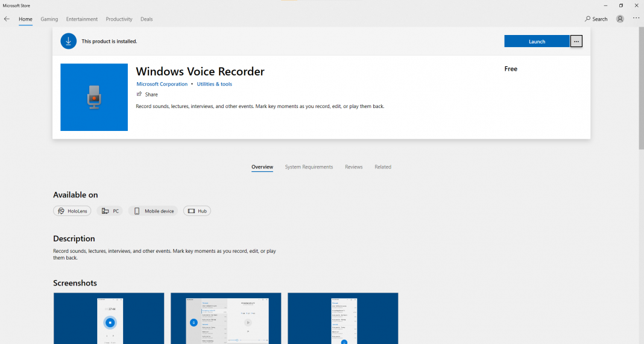Image resolution: width=644 pixels, height=344 pixels.
Task: Switch to System Requirements section
Action: click(x=309, y=167)
